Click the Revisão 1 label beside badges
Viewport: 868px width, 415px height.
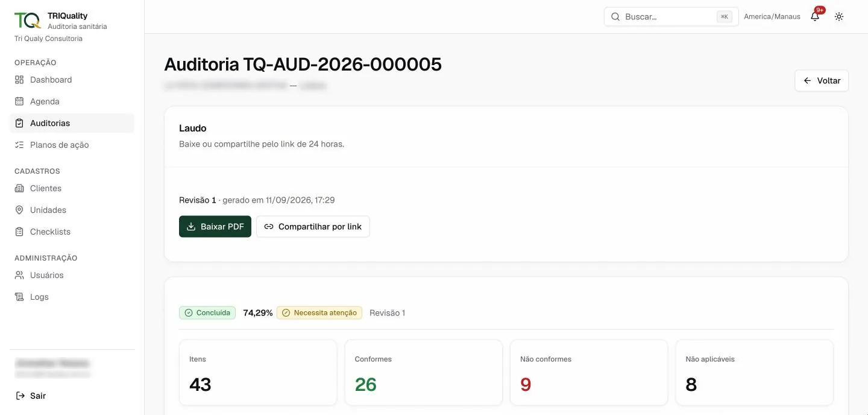point(387,313)
